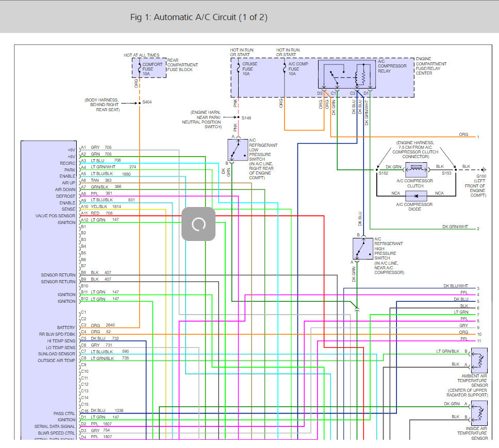Click pin C3 ORG 2640 row
499x448 pixels.
point(98,325)
